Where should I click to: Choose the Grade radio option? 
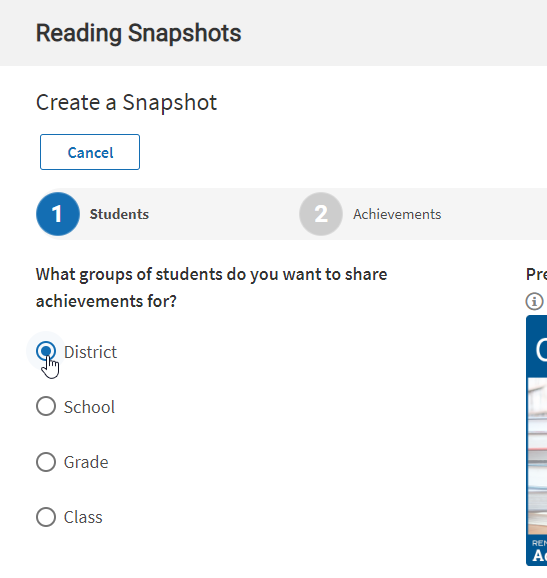point(46,462)
